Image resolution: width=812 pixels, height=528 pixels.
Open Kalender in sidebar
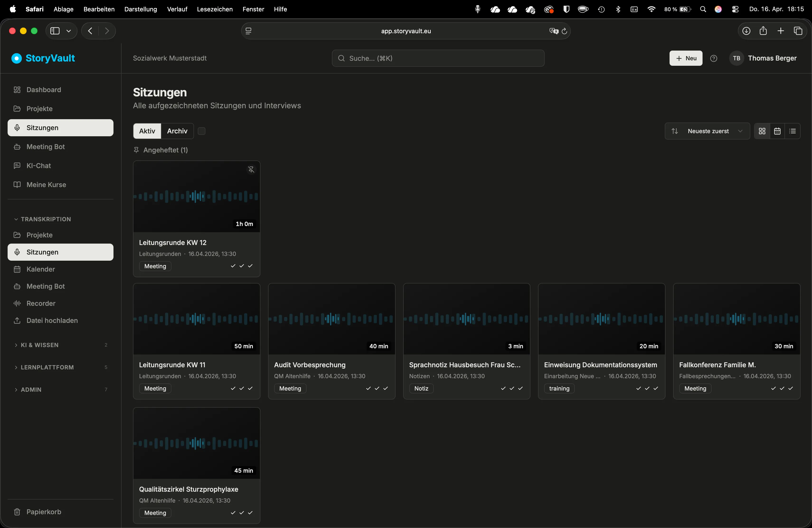60,269
